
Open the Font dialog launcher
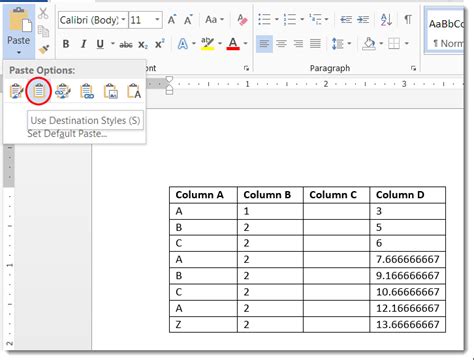click(246, 68)
